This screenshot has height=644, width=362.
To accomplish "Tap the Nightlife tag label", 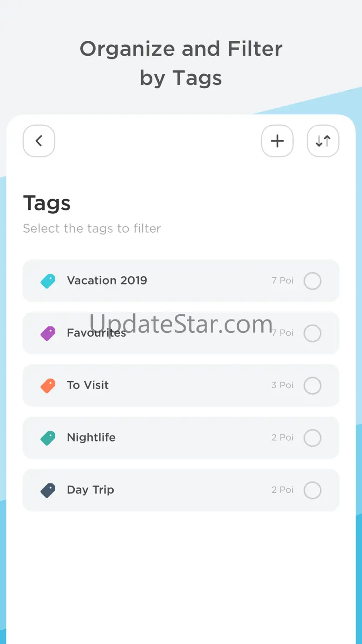I will [x=91, y=437].
